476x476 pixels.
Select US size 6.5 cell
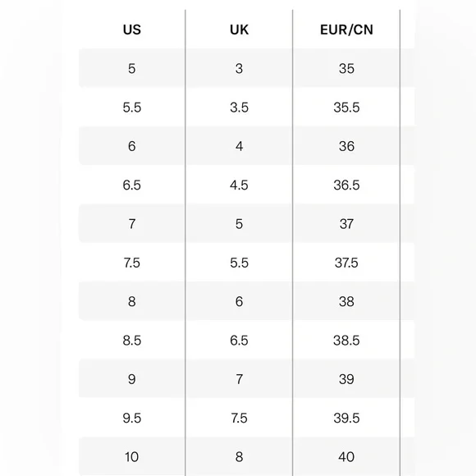[x=132, y=185]
